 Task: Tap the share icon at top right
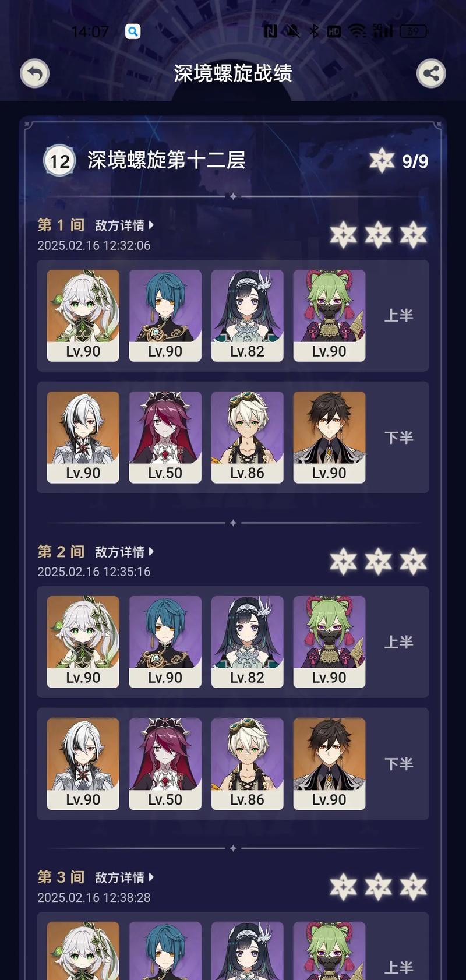point(431,73)
